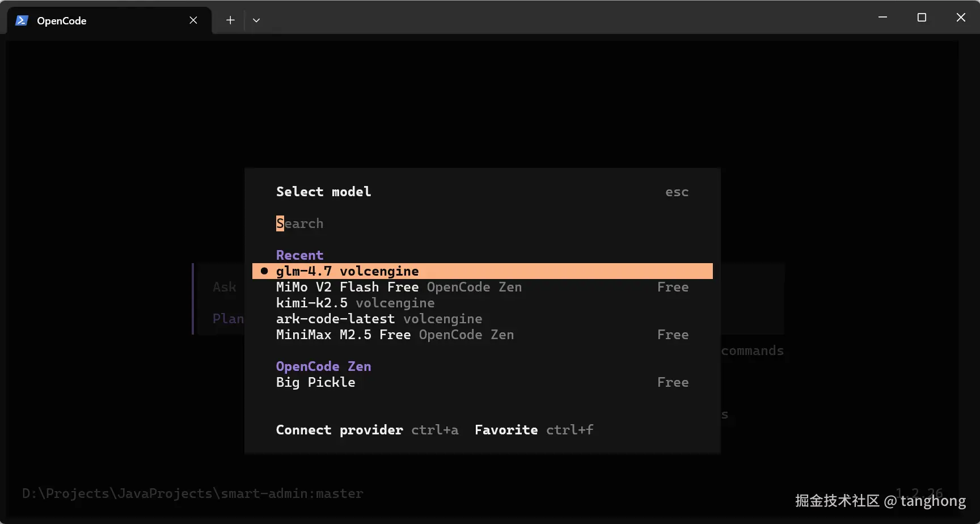Click the OpenCode Zen section heading
The width and height of the screenshot is (980, 524).
(323, 366)
